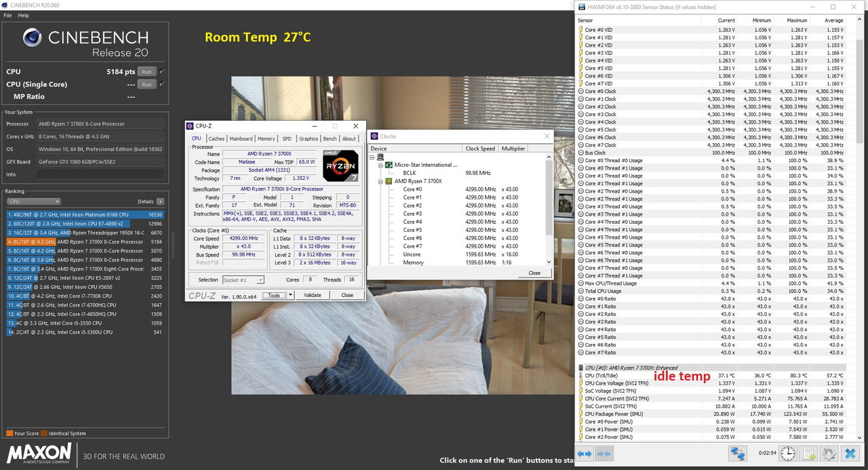Click the Ryzen 7 logo in CPU-Z
The width and height of the screenshot is (868, 470).
point(340,165)
